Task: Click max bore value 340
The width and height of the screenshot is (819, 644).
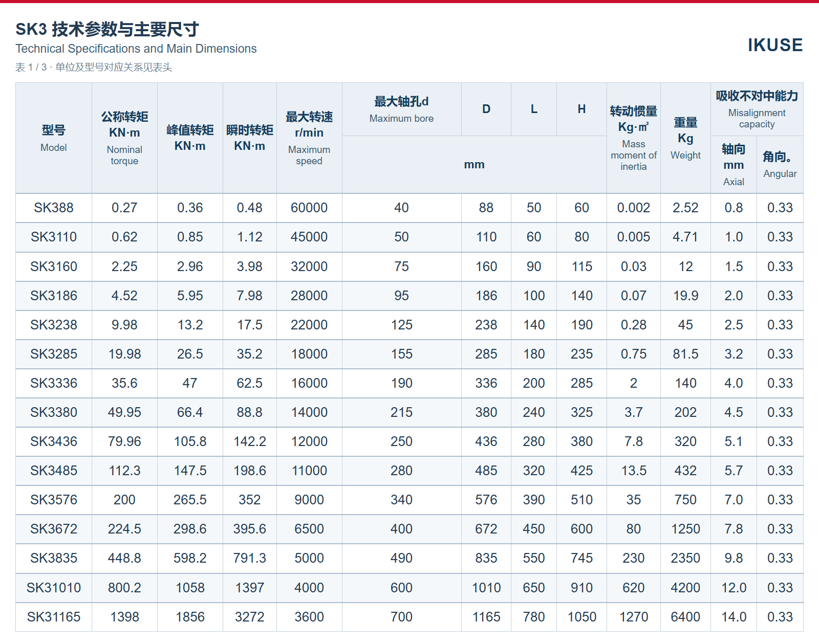Action: (x=401, y=500)
